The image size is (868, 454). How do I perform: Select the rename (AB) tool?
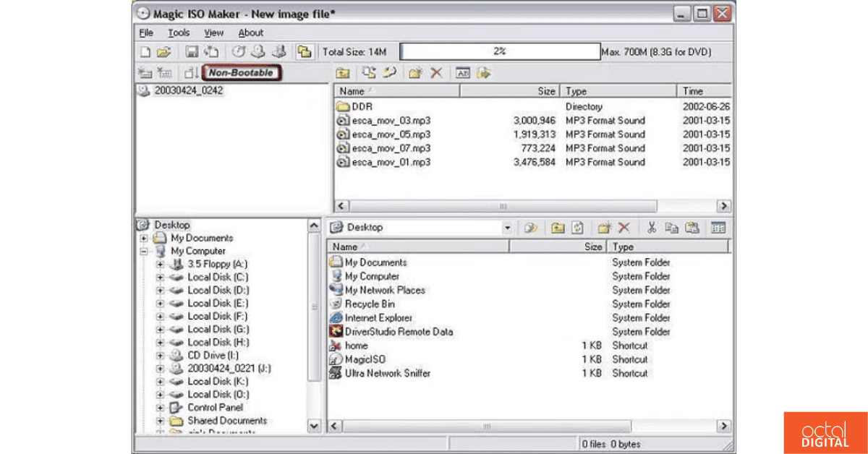464,73
